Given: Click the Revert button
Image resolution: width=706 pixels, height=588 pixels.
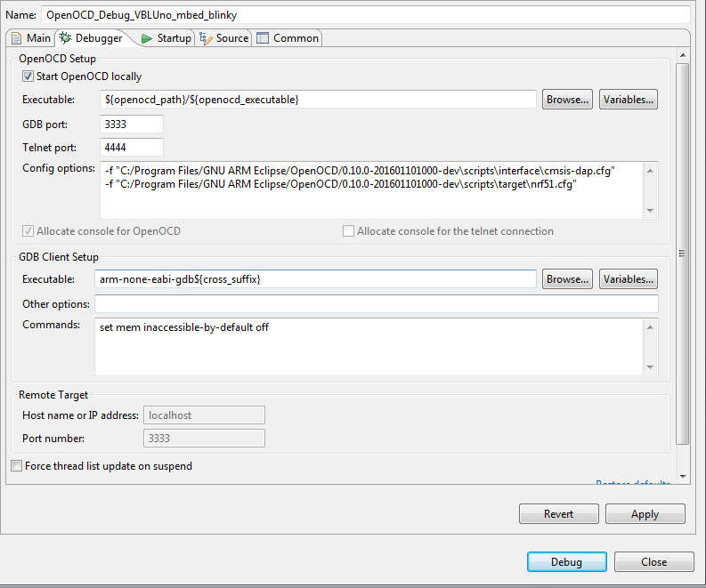Looking at the screenshot, I should [x=559, y=514].
